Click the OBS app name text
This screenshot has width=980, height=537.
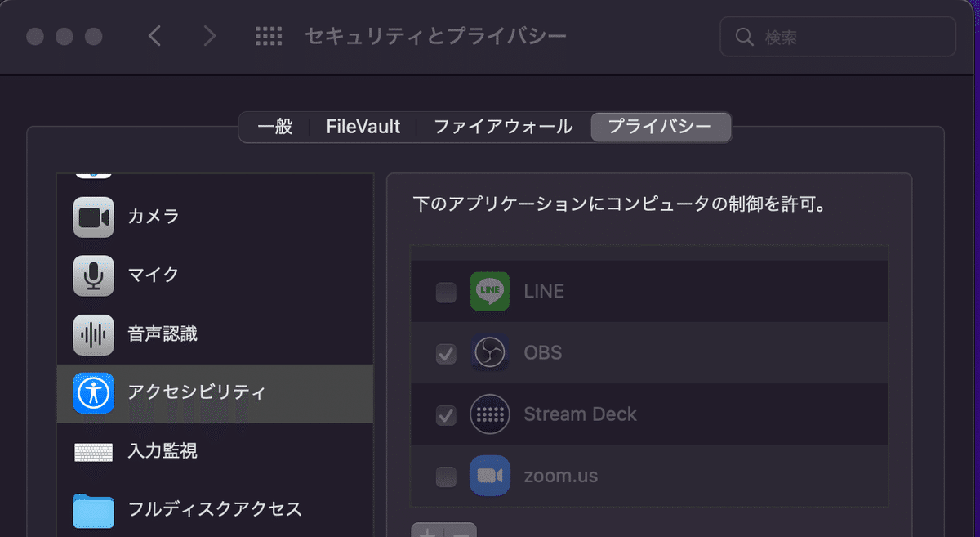tap(543, 354)
